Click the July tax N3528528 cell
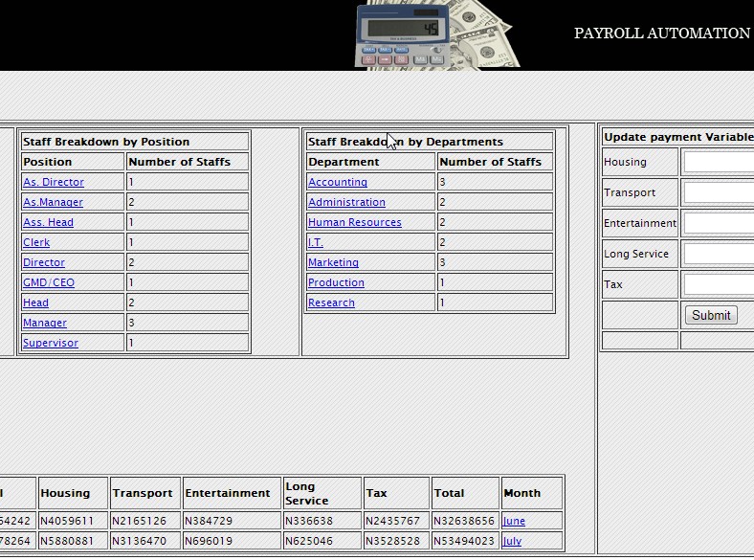The width and height of the screenshot is (754, 560). [x=396, y=541]
